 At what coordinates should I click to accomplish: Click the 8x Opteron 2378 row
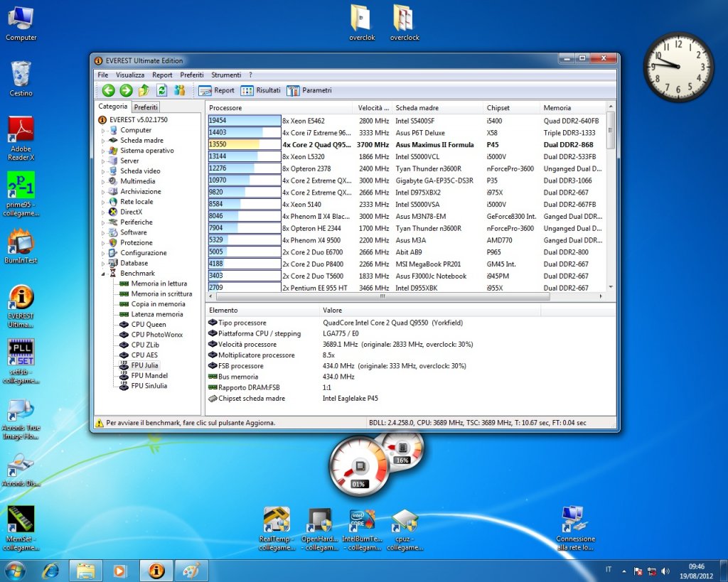[406, 168]
